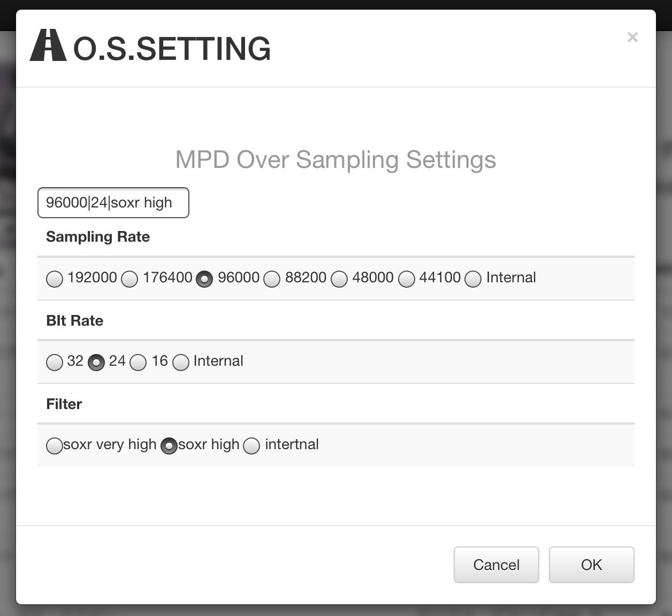Confirm settings with OK button

pos(591,565)
